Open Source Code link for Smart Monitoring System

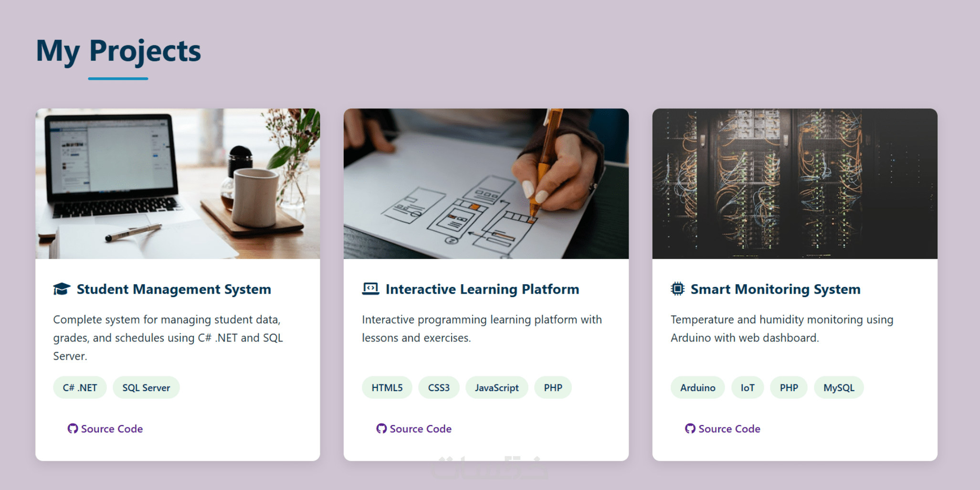point(729,429)
